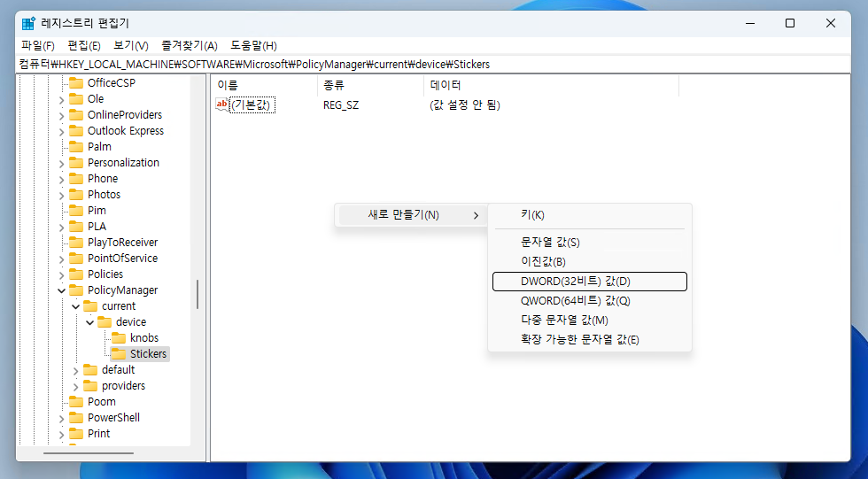Click the Personalization folder icon
This screenshot has height=479, width=868.
click(x=76, y=163)
